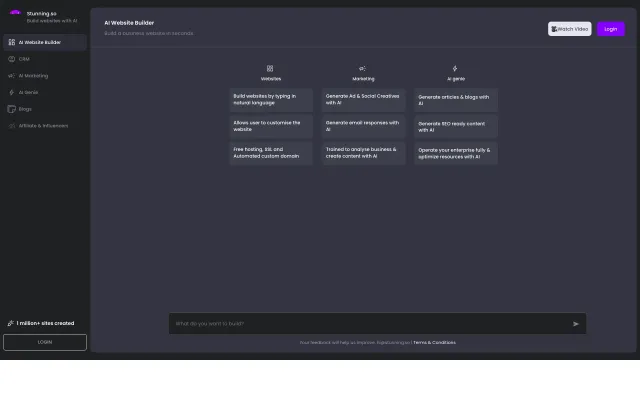Image resolution: width=640 pixels, height=400 pixels.
Task: Open the Terms & Conditions link
Action: click(434, 342)
